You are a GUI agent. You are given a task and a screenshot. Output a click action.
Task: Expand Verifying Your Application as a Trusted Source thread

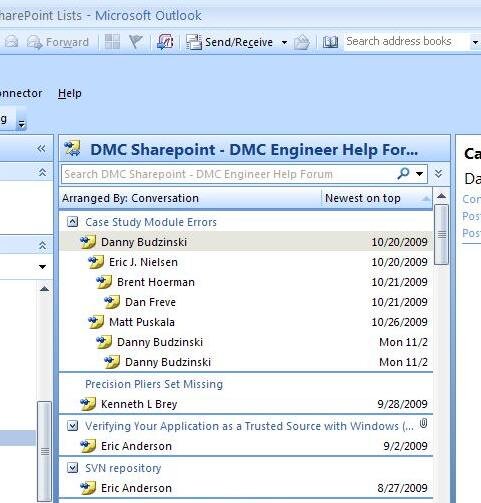click(73, 426)
